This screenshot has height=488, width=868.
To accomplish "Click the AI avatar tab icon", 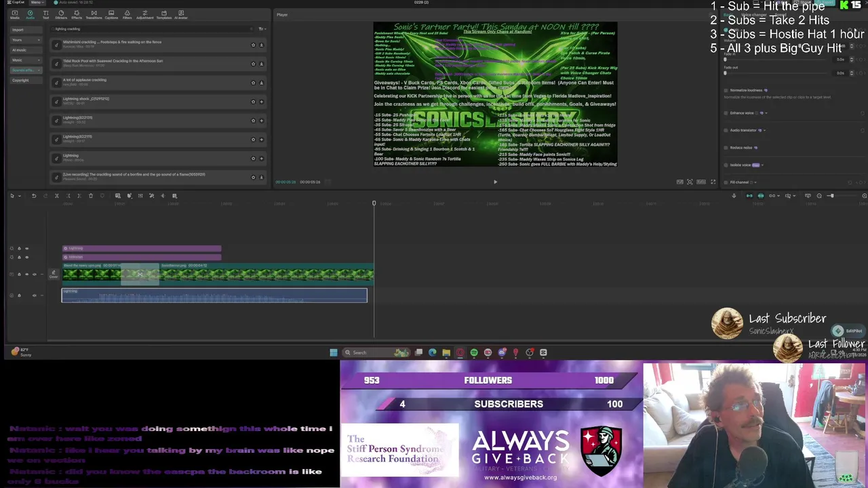I will click(x=181, y=14).
